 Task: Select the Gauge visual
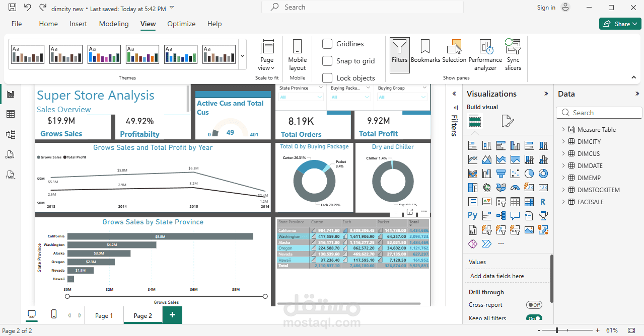[515, 188]
